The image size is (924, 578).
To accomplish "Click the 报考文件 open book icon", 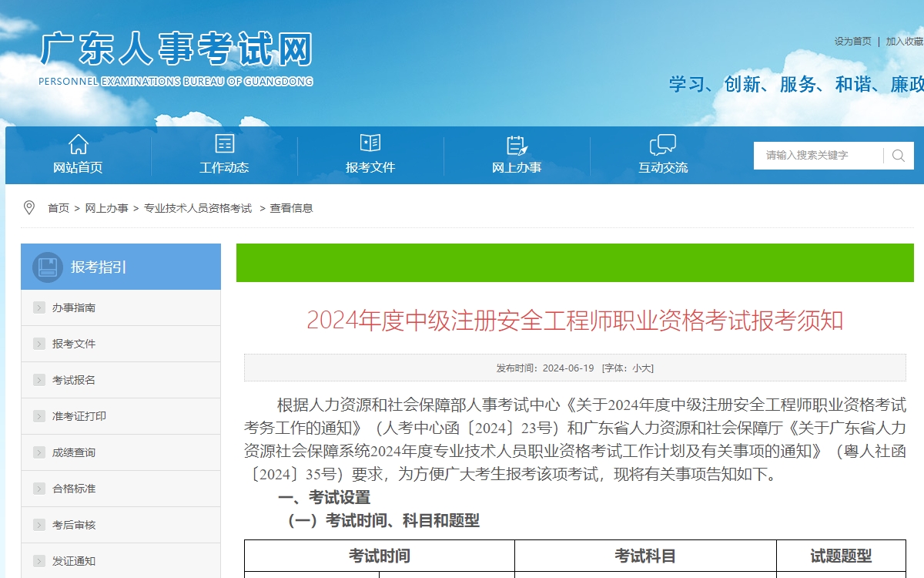I will pos(370,143).
